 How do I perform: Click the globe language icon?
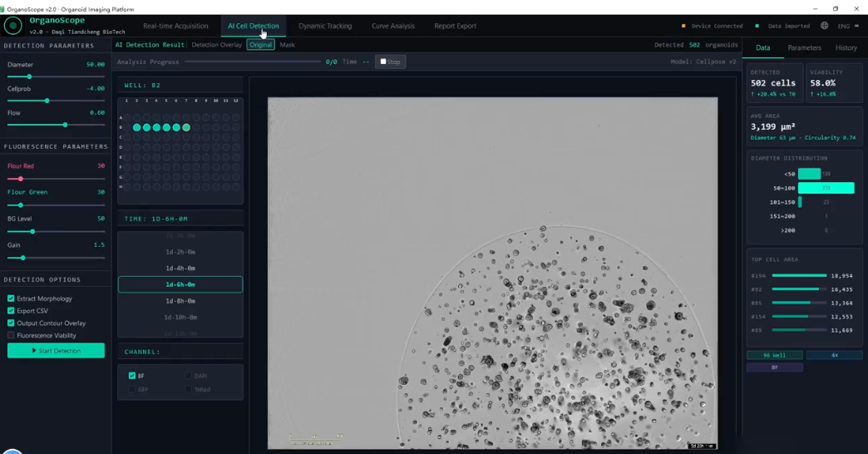824,26
